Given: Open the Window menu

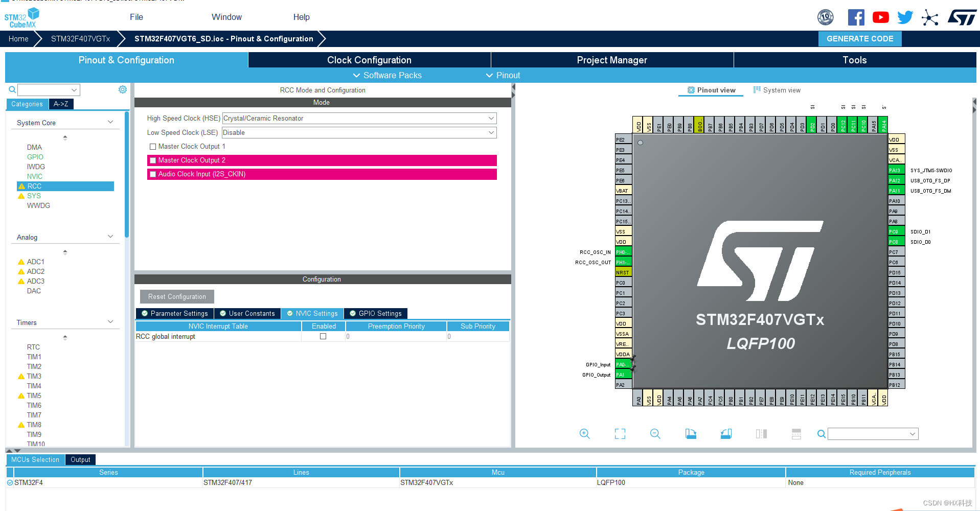Looking at the screenshot, I should click(x=227, y=17).
